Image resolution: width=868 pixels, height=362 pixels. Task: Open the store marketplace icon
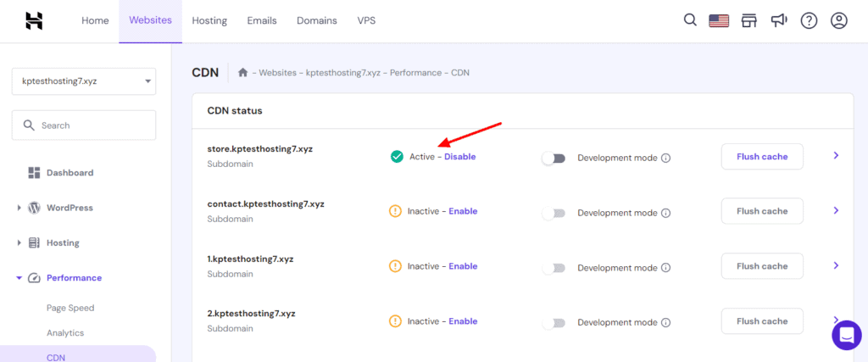pyautogui.click(x=748, y=21)
